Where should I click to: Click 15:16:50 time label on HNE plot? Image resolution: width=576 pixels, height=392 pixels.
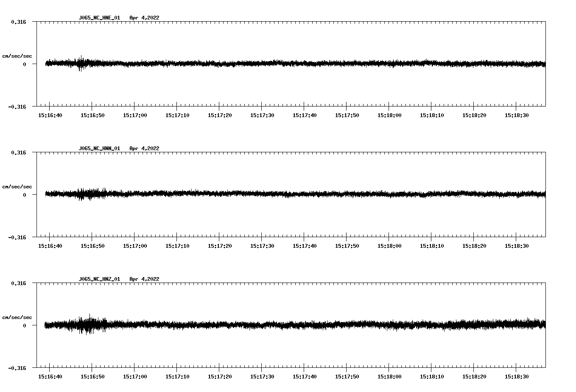(92, 115)
